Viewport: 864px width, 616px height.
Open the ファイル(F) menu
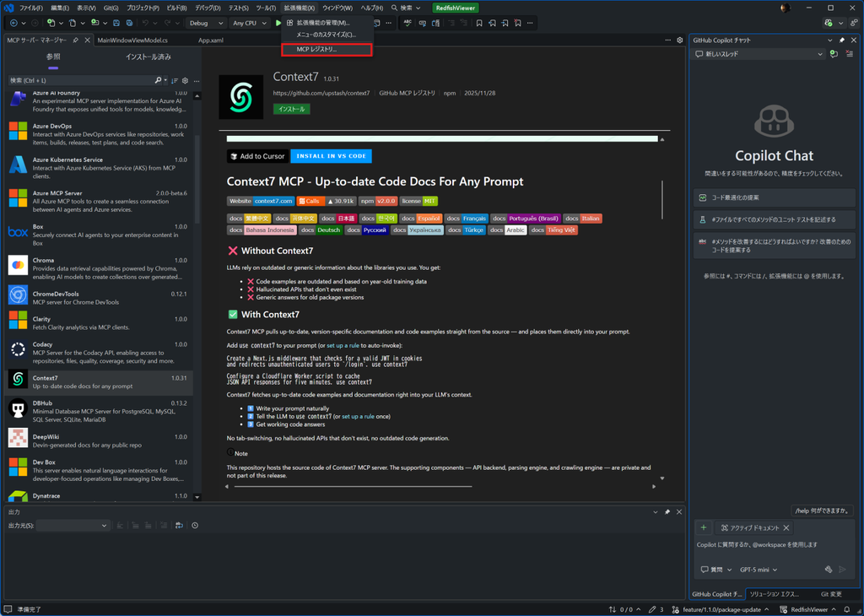coord(31,8)
